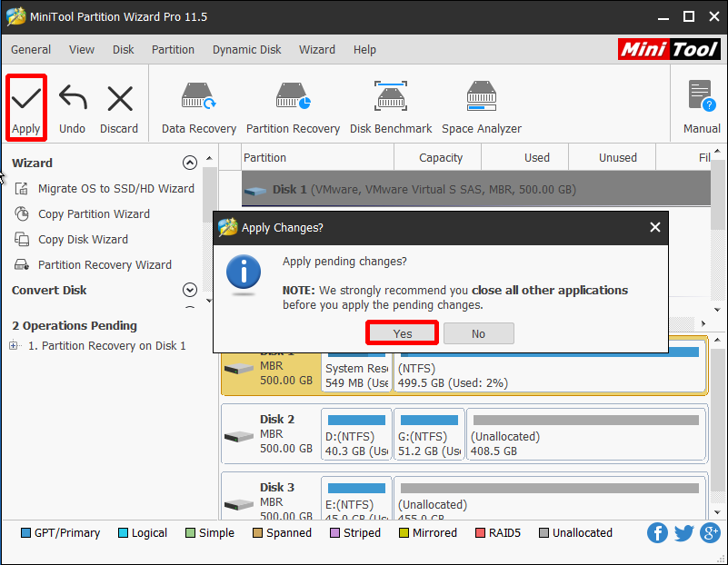Viewport: 728px width, 565px height.
Task: Sort by the Capacity column header
Action: tap(437, 158)
